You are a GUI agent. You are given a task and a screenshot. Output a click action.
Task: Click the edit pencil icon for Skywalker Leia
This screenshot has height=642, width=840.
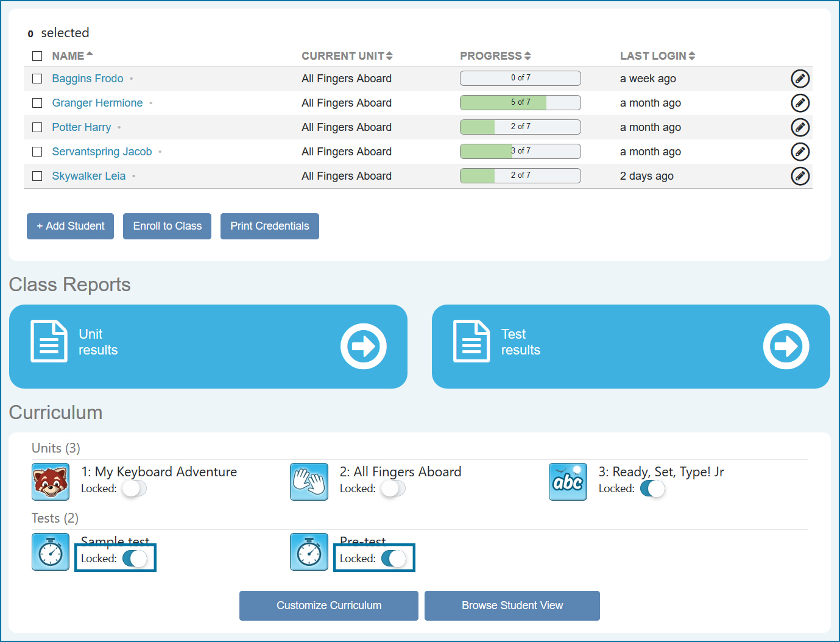[x=800, y=176]
